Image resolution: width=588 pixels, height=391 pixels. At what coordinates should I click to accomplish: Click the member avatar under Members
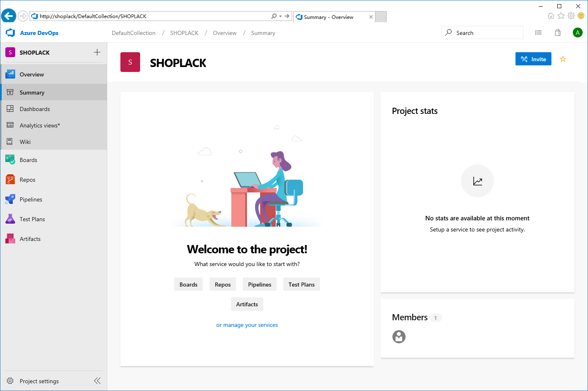click(x=399, y=337)
